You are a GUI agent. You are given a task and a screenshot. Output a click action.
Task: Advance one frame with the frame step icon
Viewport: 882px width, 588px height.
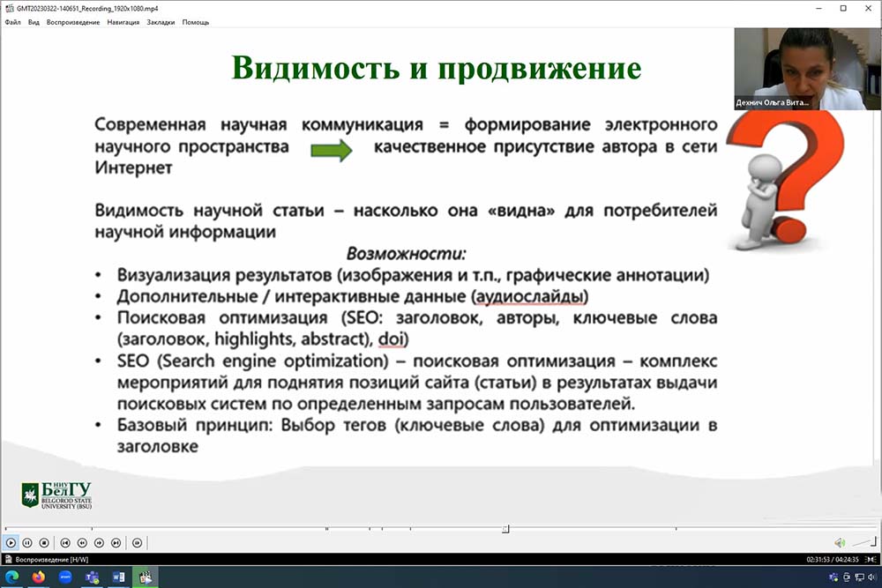pyautogui.click(x=137, y=543)
